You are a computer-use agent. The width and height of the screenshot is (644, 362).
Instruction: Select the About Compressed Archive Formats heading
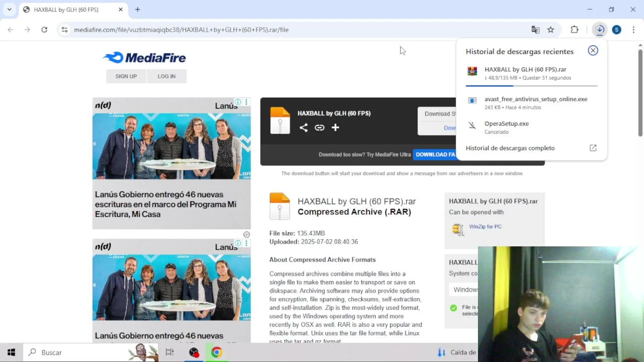pos(323,259)
